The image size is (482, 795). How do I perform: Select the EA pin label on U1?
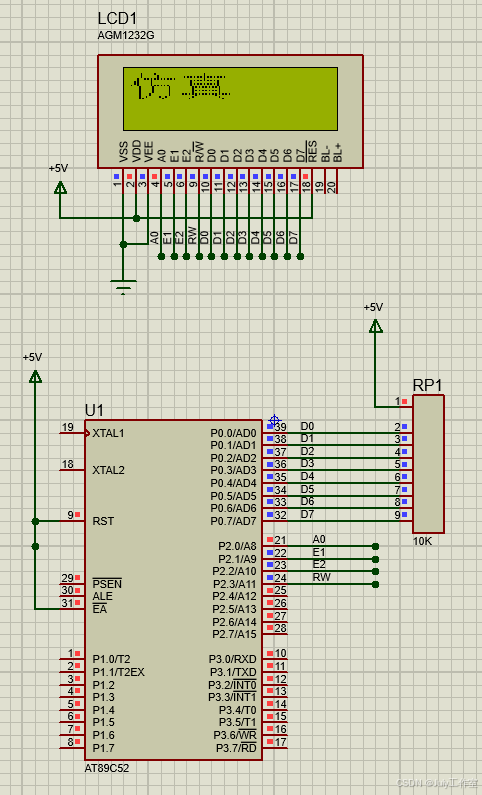(99, 609)
